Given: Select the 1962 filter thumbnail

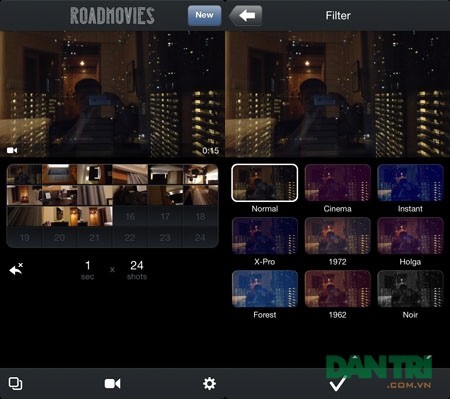Looking at the screenshot, I should click(x=337, y=289).
